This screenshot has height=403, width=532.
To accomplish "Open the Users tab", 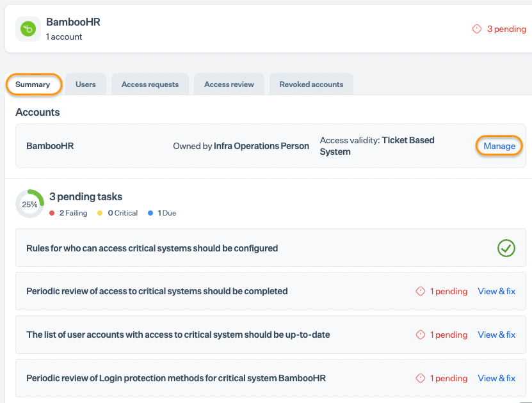I will pyautogui.click(x=86, y=84).
